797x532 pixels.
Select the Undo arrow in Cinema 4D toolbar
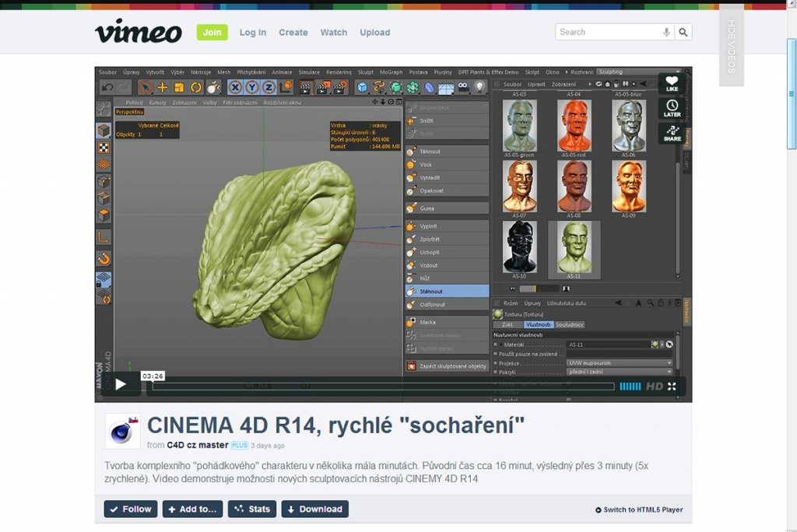tap(107, 87)
